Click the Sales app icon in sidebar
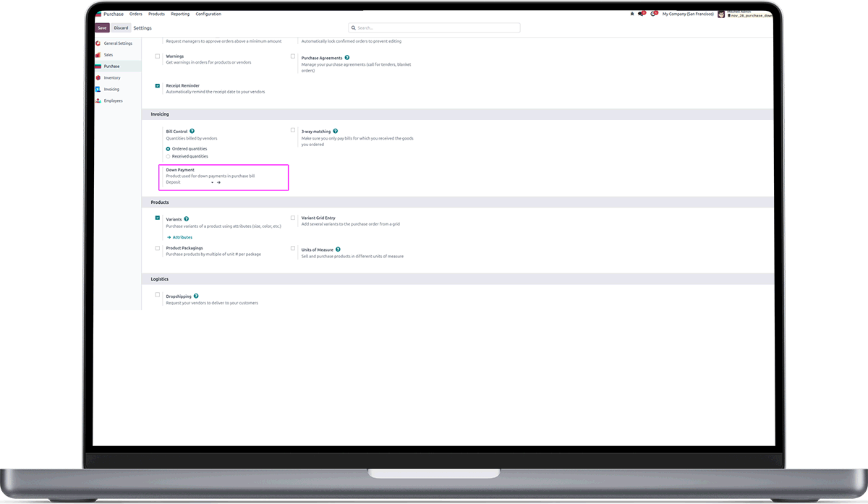The width and height of the screenshot is (868, 504). point(98,55)
